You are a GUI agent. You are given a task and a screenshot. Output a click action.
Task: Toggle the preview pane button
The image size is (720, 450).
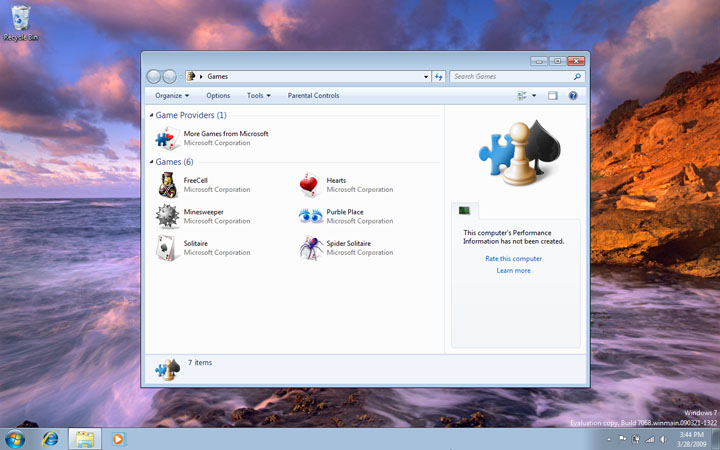(x=552, y=96)
